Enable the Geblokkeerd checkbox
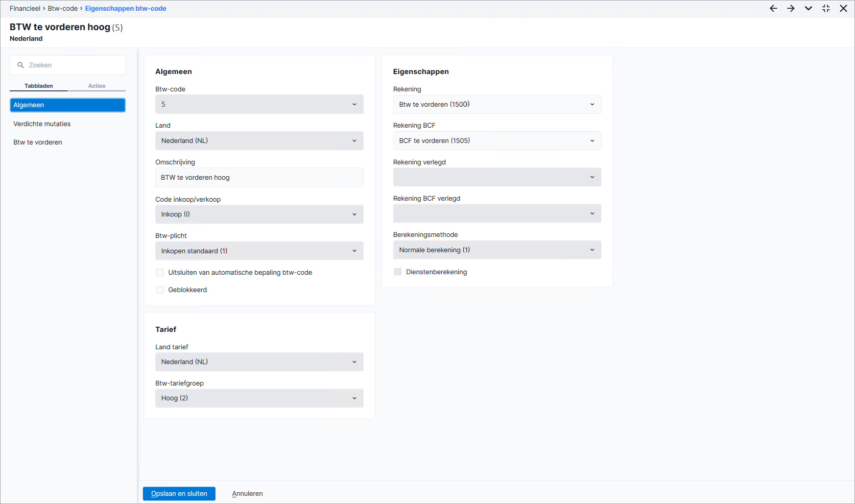The width and height of the screenshot is (855, 504). [x=160, y=290]
